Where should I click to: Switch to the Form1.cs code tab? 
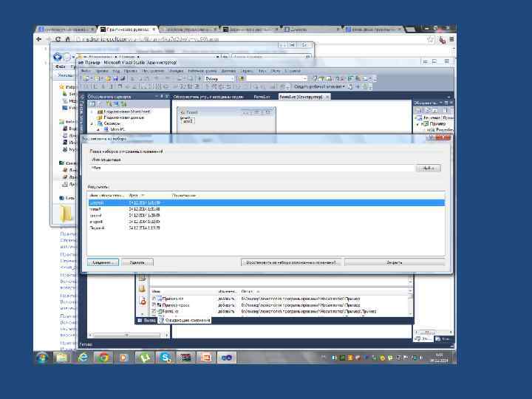(x=262, y=97)
